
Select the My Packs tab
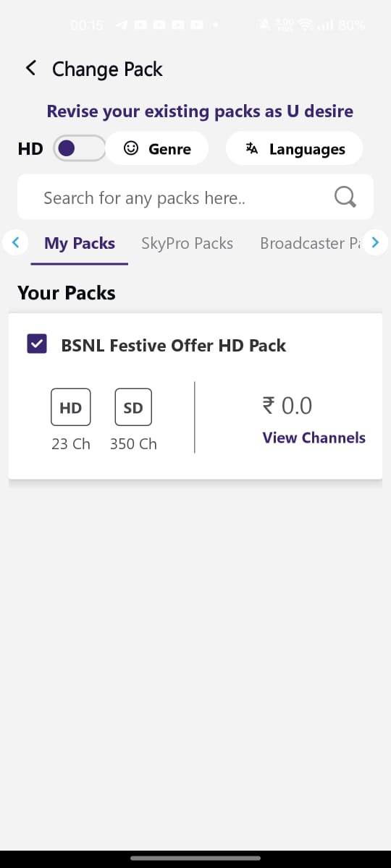(x=80, y=243)
